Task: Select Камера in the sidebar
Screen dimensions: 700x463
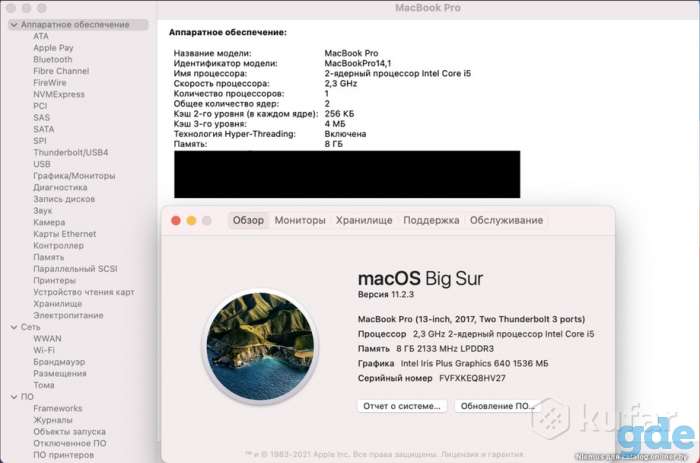Action: pyautogui.click(x=49, y=222)
